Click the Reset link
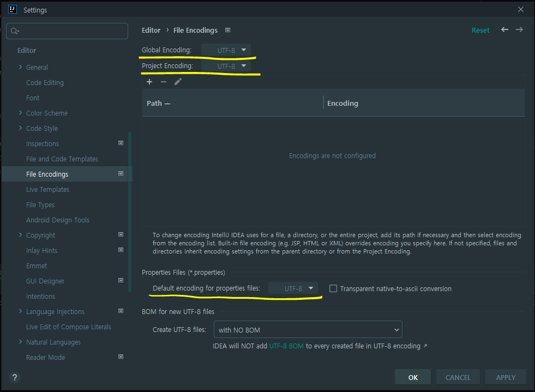This screenshot has width=535, height=392. click(x=480, y=31)
